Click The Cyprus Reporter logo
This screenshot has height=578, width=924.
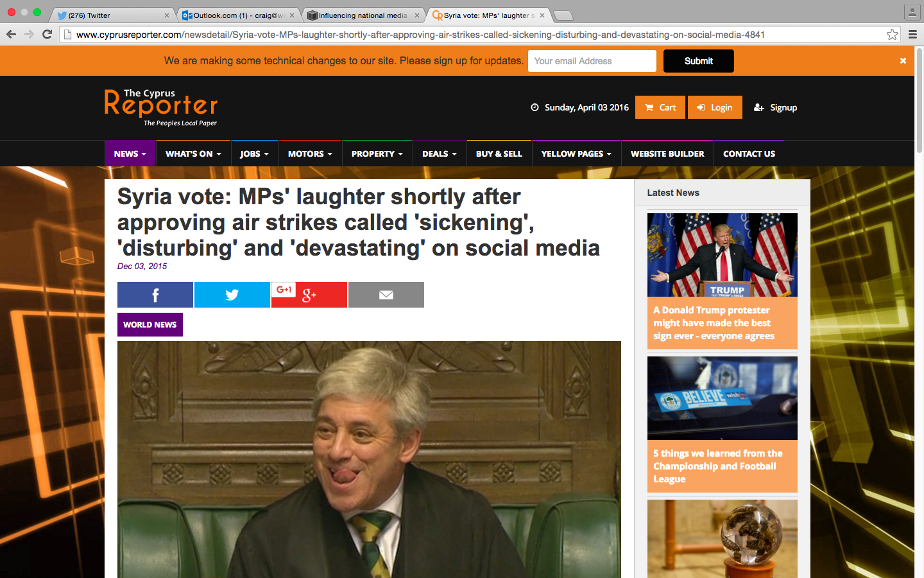point(161,107)
